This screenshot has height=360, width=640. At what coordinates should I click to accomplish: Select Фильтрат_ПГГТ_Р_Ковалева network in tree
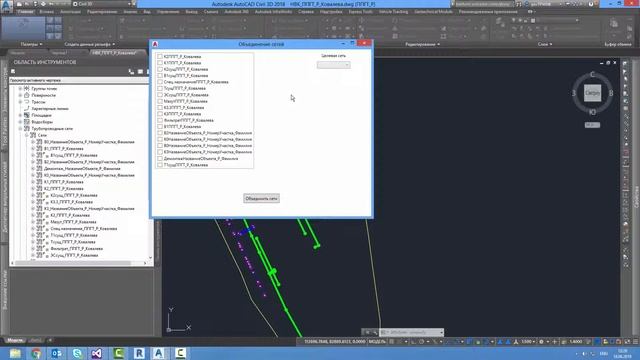pos(76,249)
